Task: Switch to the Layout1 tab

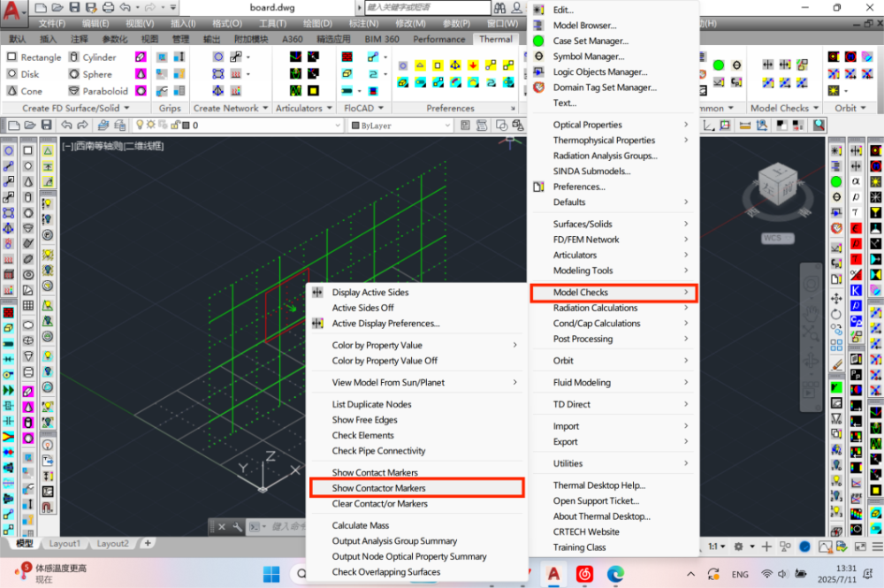Action: (x=65, y=544)
